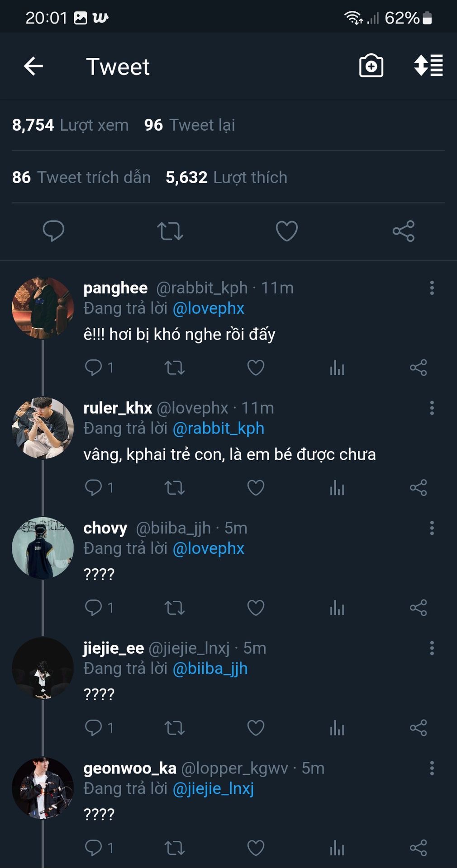The image size is (457, 868).
Task: Open the @biiba_jjh mention link
Action: click(210, 669)
